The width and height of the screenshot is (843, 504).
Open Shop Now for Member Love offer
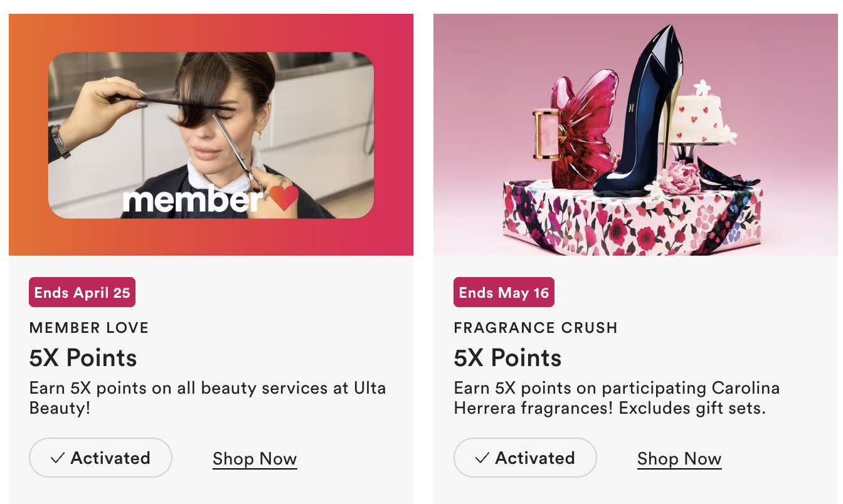point(255,459)
